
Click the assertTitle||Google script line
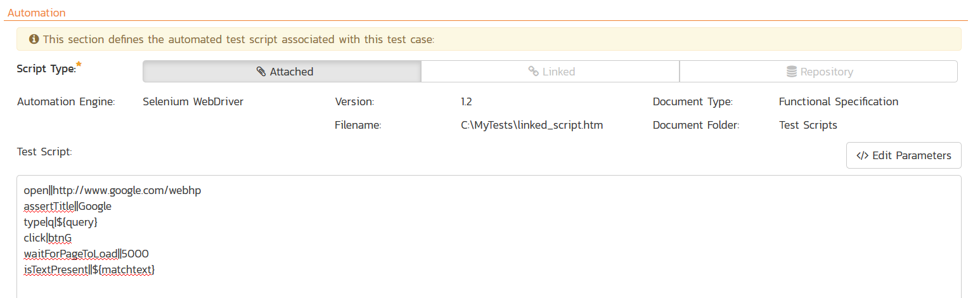pos(67,206)
